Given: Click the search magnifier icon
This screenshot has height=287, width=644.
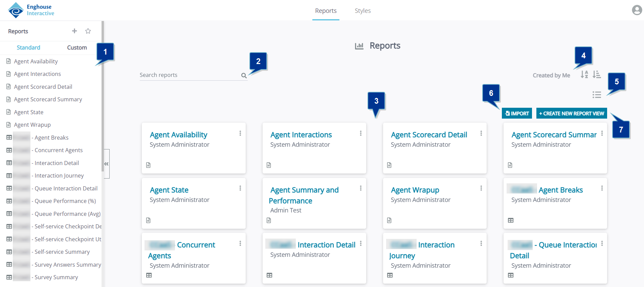Looking at the screenshot, I should pyautogui.click(x=244, y=76).
